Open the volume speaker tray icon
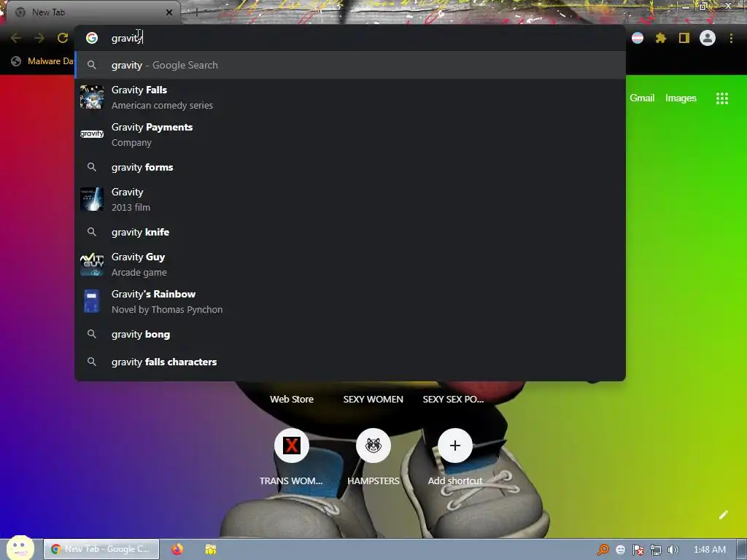Image resolution: width=747 pixels, height=560 pixels. (673, 550)
